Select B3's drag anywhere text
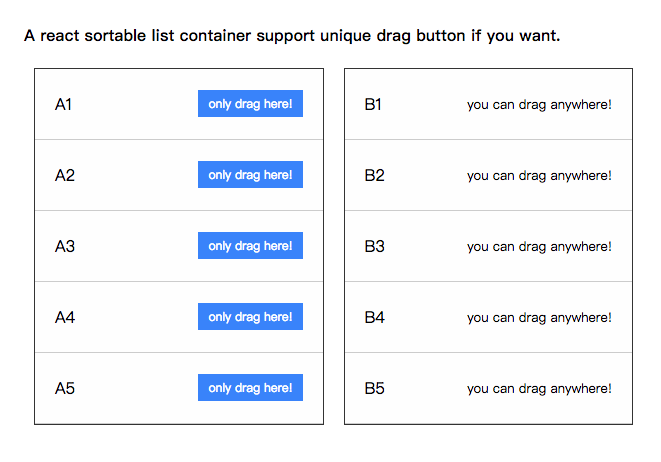The height and width of the screenshot is (462, 661). pyautogui.click(x=539, y=246)
